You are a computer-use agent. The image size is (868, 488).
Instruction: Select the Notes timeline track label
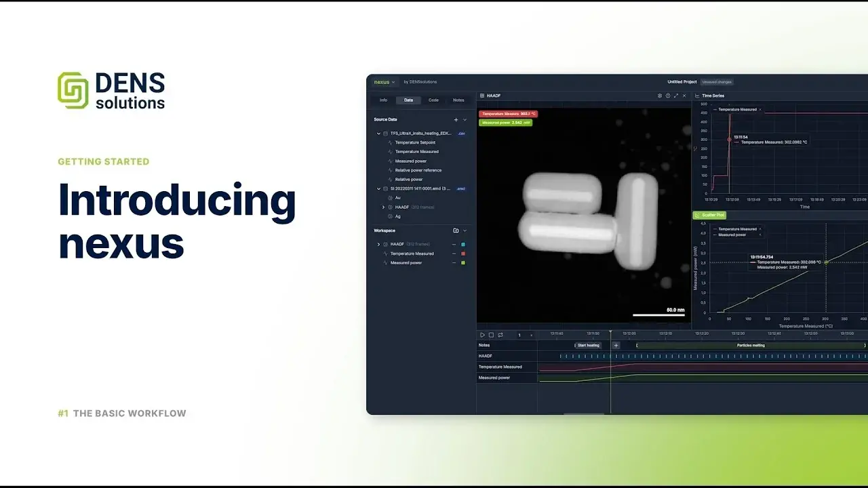484,345
